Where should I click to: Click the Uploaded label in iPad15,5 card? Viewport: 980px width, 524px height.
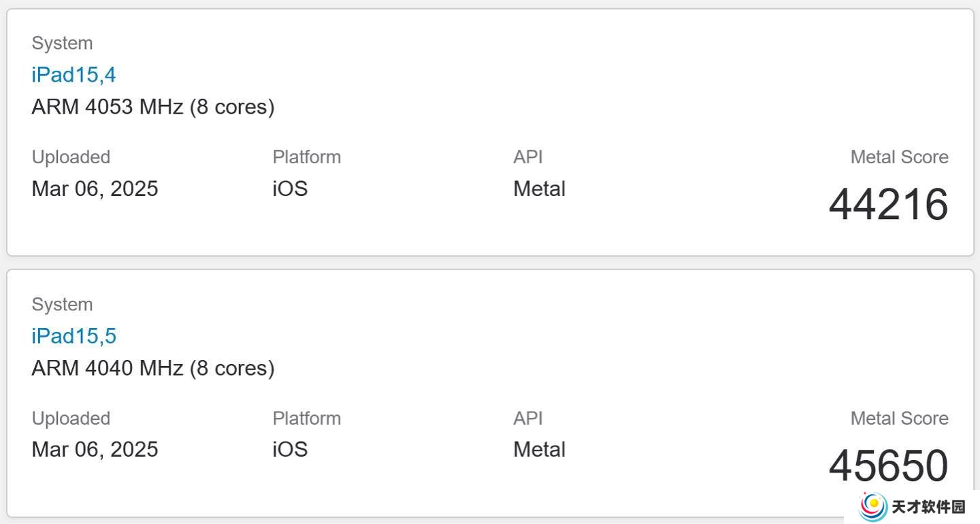click(71, 419)
